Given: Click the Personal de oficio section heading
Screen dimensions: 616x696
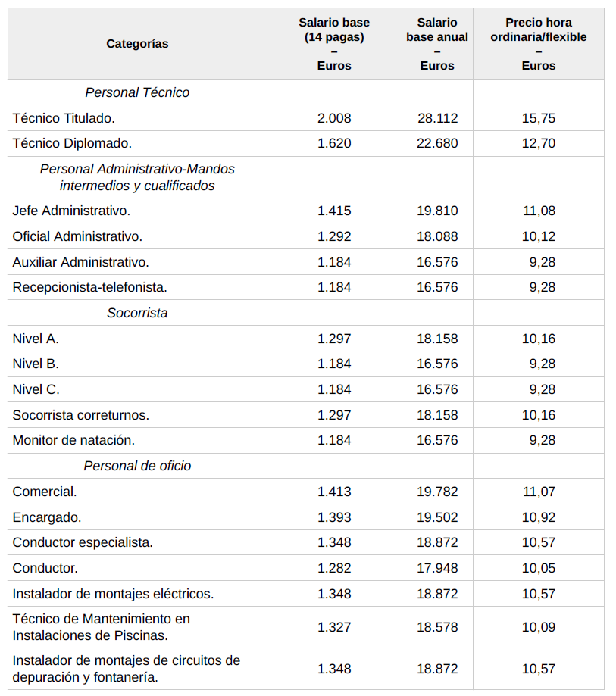Looking at the screenshot, I should [137, 466].
